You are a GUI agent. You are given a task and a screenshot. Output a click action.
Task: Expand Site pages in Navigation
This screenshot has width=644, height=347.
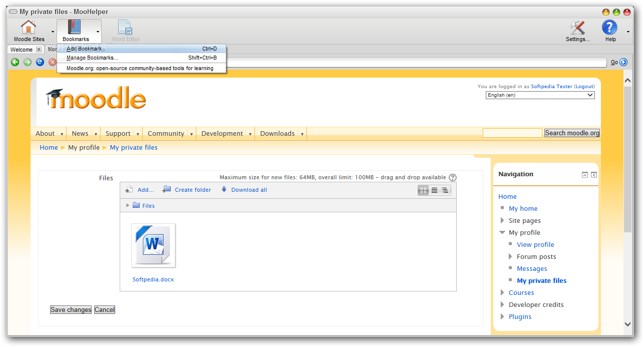(x=502, y=220)
